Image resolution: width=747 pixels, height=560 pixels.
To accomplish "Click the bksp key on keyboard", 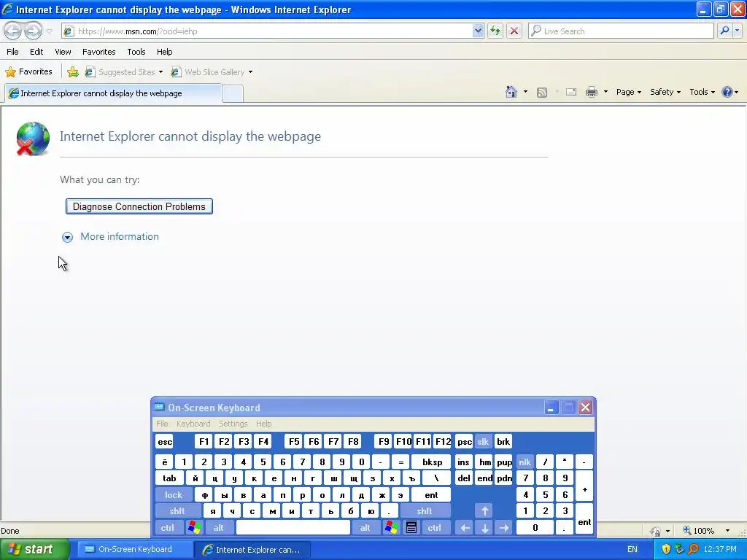I will tap(432, 462).
